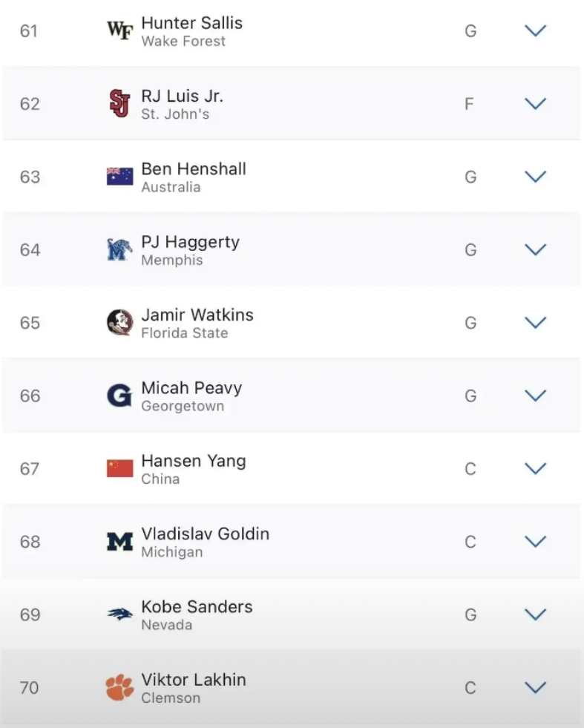Click the Michigan M logo
The height and width of the screenshot is (728, 584).
[119, 541]
